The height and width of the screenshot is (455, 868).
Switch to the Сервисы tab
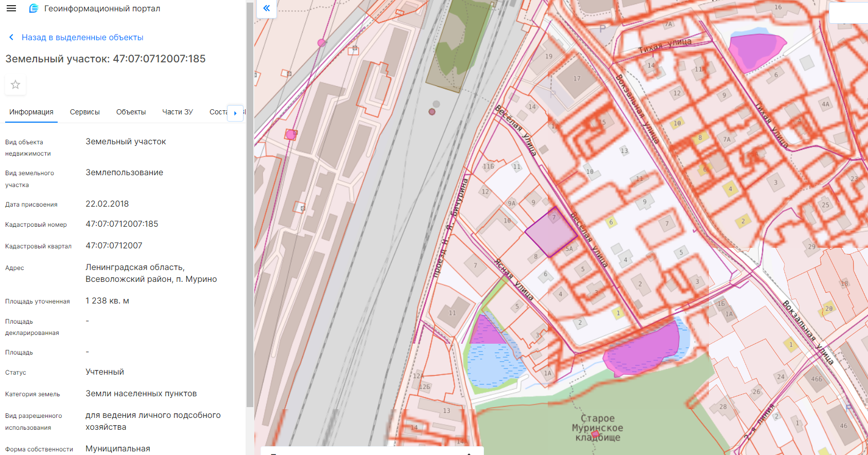click(84, 112)
